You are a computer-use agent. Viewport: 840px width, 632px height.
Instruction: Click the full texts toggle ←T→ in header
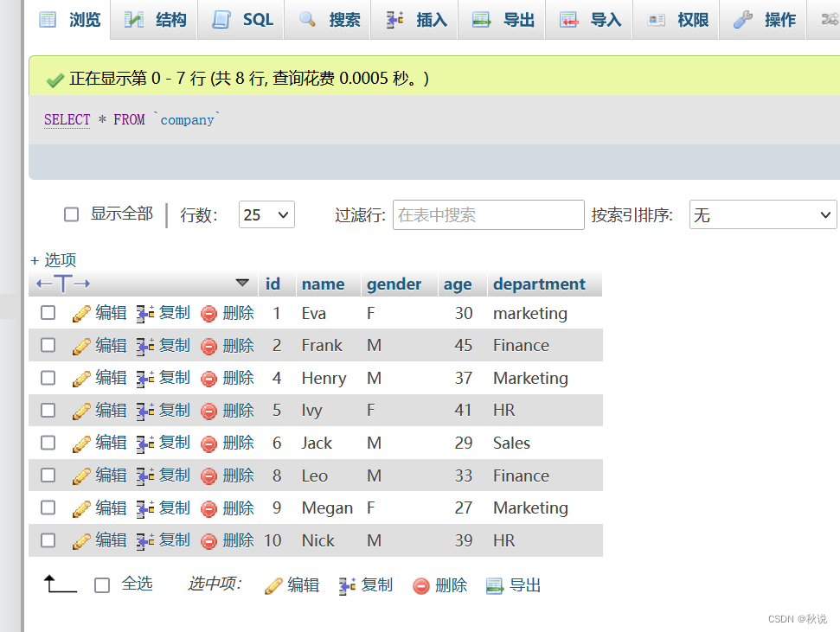pos(62,284)
